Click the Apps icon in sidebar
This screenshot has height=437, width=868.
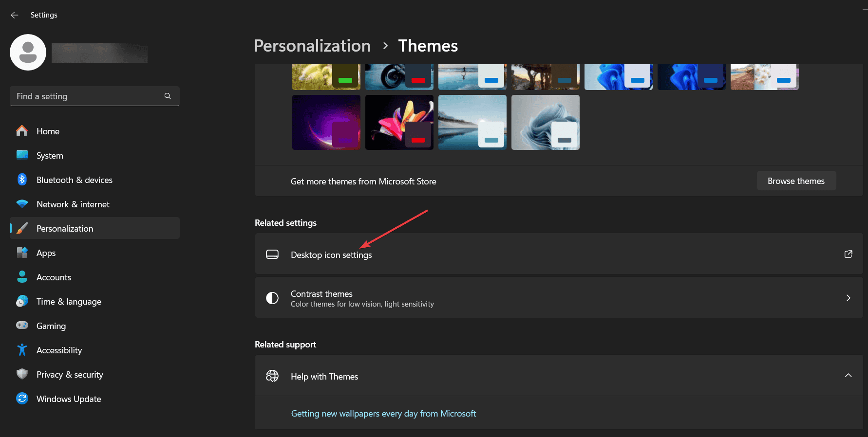pyautogui.click(x=22, y=253)
